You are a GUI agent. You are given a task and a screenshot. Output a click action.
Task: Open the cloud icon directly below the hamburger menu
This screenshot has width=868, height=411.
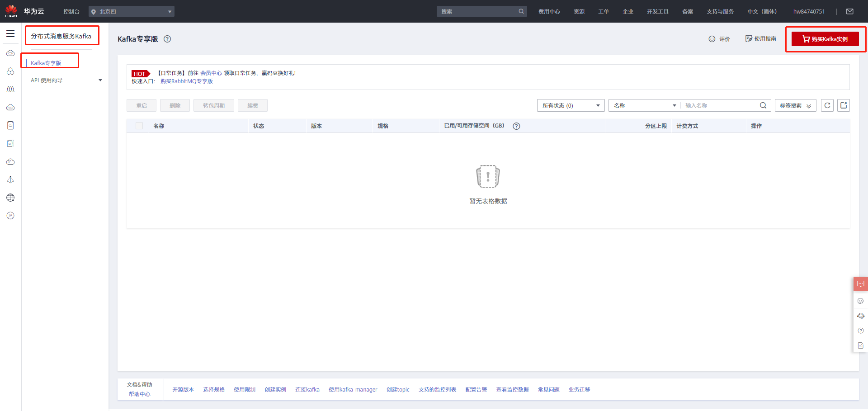pyautogui.click(x=10, y=53)
